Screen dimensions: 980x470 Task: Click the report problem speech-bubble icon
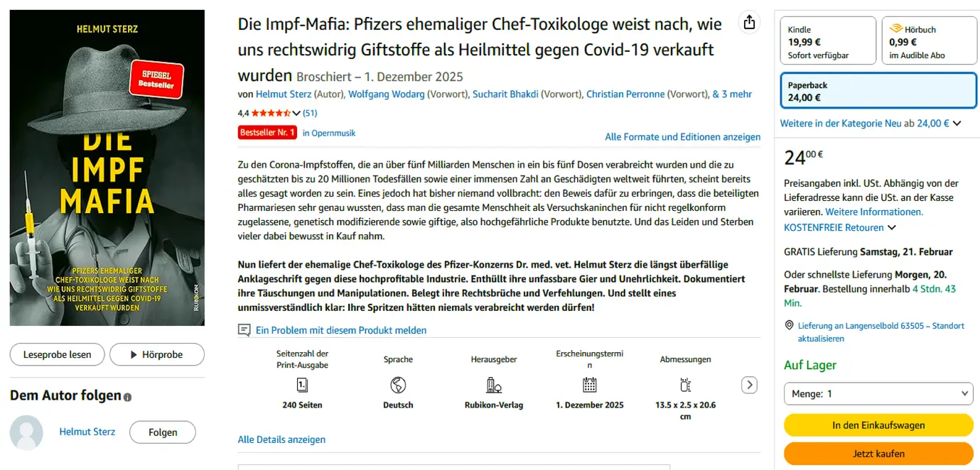(244, 330)
